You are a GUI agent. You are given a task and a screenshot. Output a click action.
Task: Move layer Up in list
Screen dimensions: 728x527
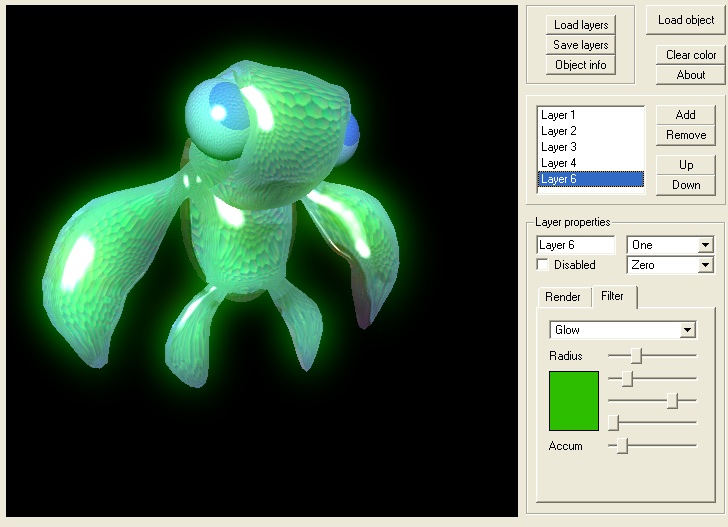click(686, 165)
